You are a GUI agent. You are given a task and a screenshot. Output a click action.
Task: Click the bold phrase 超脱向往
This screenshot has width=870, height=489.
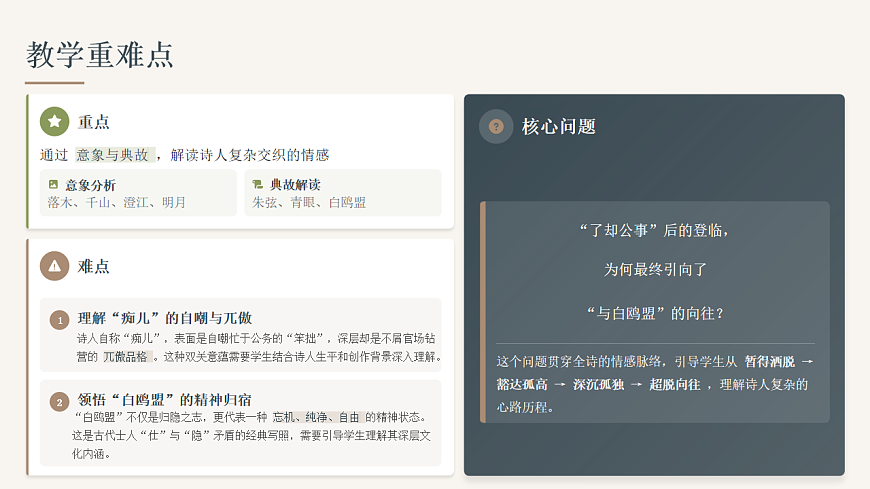click(x=675, y=385)
